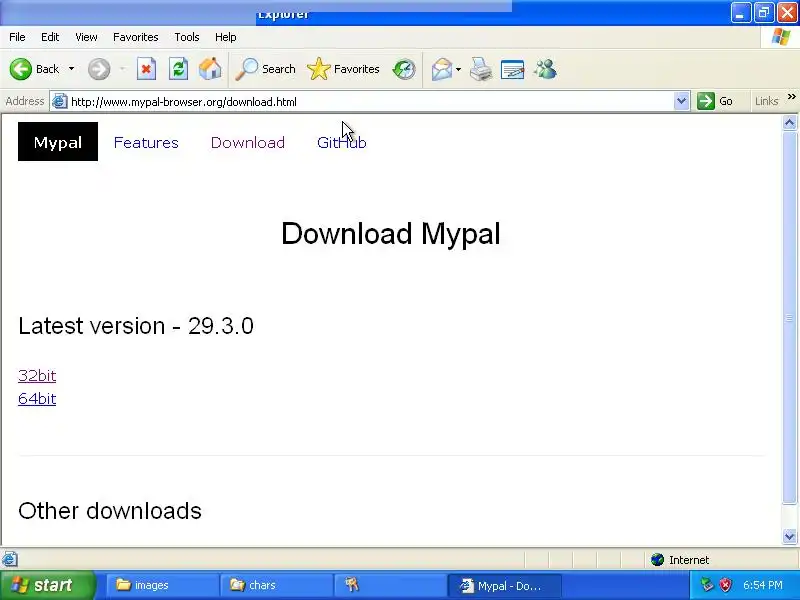Refresh the page with green arrows icon
Viewport: 800px width, 600px height.
click(179, 69)
